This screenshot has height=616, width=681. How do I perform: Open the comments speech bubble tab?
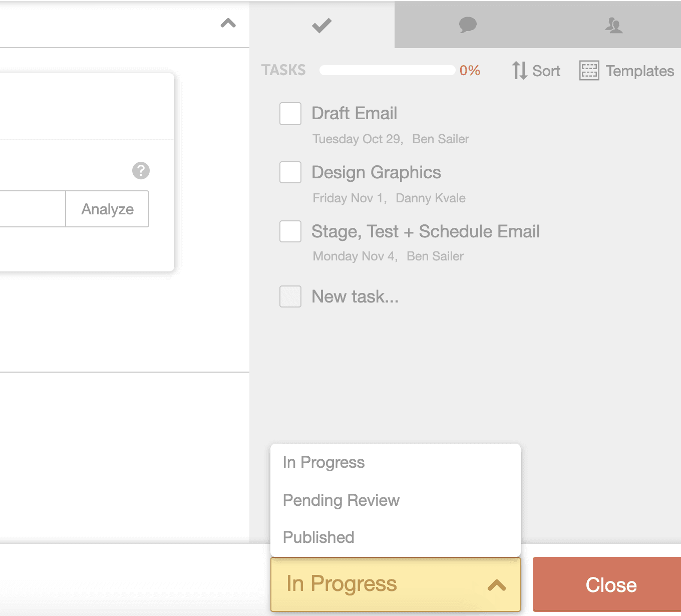point(468,25)
